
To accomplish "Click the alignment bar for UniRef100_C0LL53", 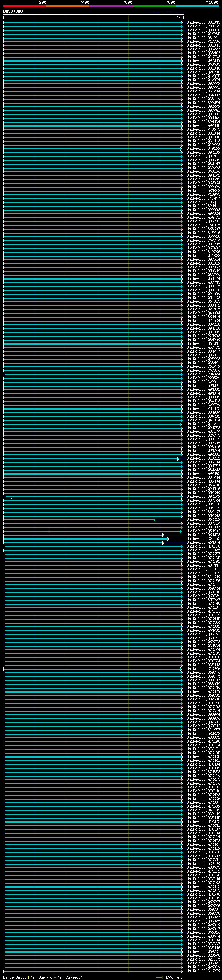I will coord(86,539).
